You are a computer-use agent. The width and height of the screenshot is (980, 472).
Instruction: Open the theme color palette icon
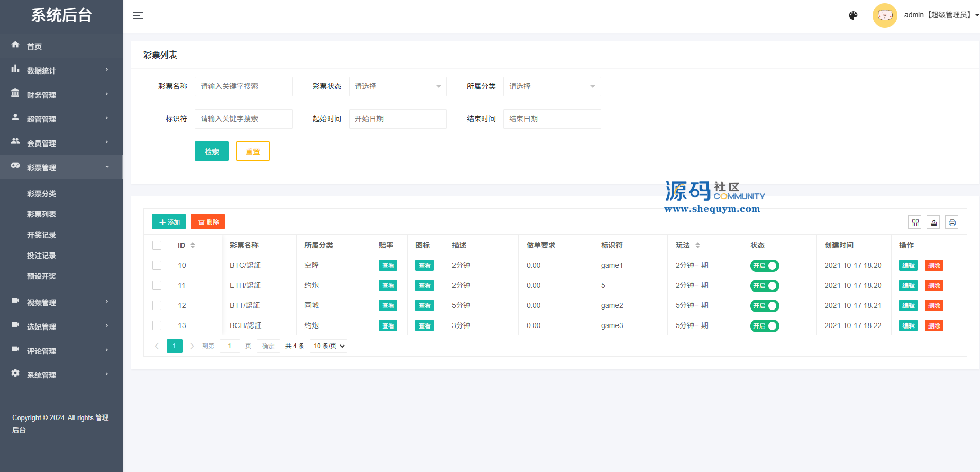(853, 15)
